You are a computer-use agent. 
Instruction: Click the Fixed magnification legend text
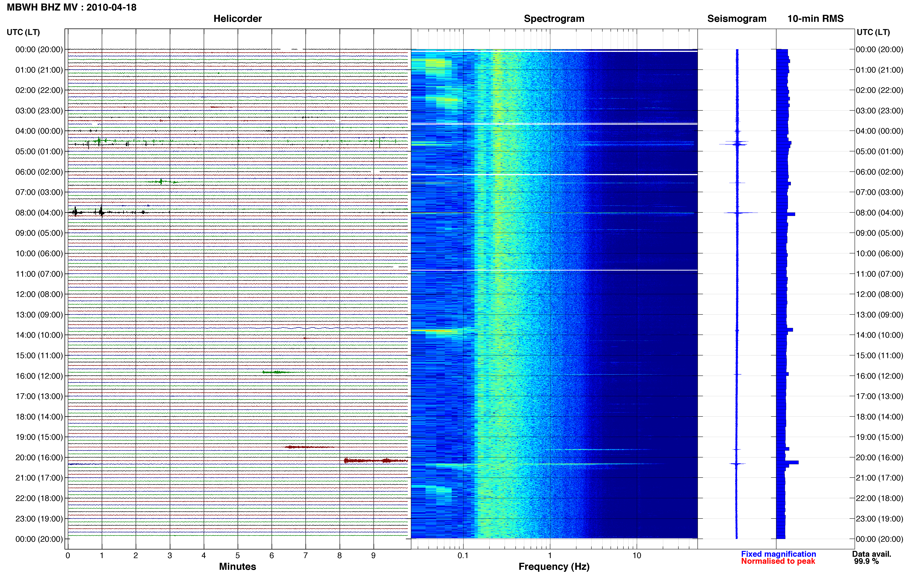(778, 554)
